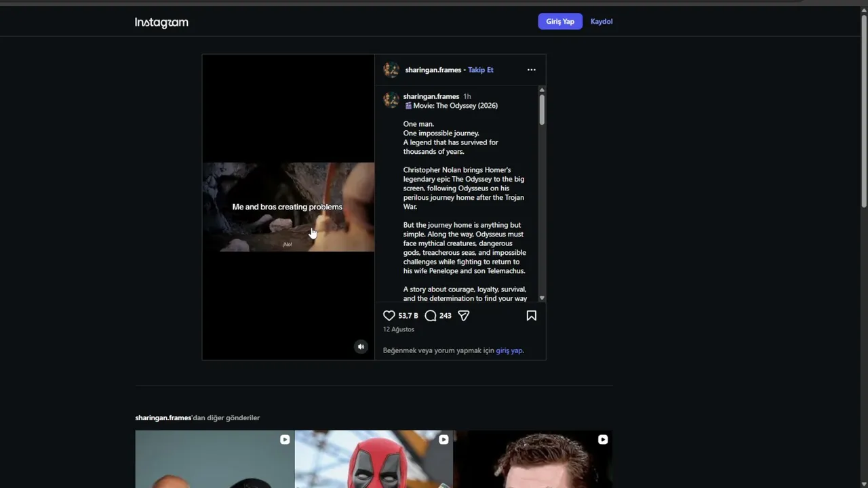Toggle the video sound button
The height and width of the screenshot is (488, 868).
click(361, 347)
